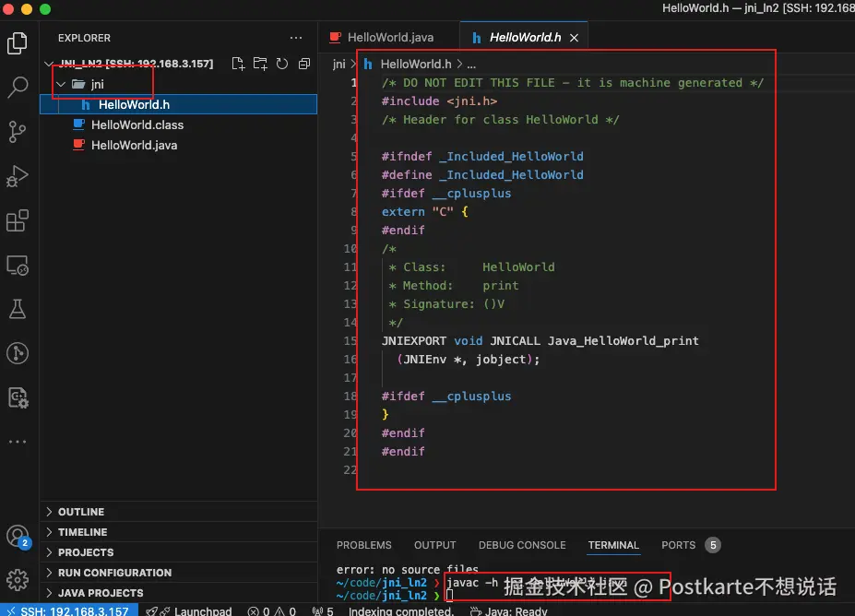Click the New File icon in Explorer
This screenshot has height=616, width=855.
click(238, 64)
